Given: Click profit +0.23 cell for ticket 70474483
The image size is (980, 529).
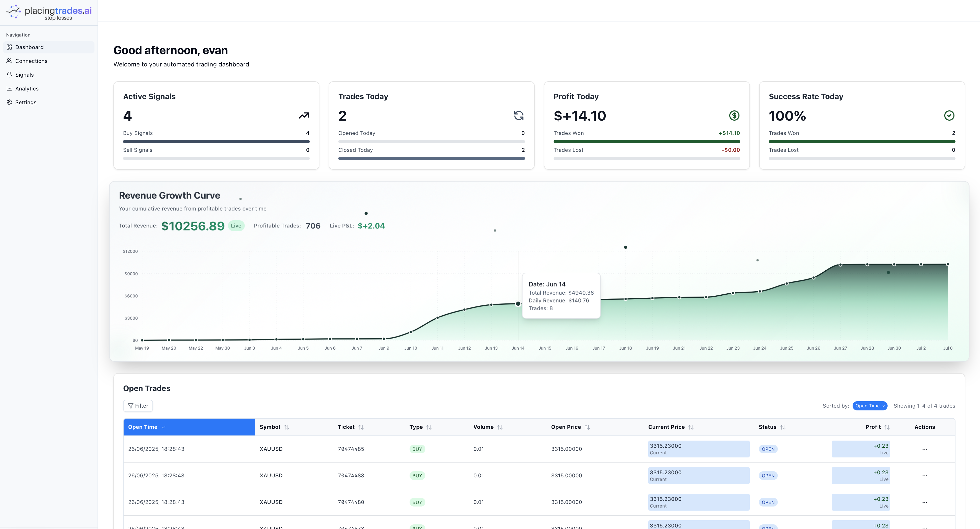Looking at the screenshot, I should [861, 476].
